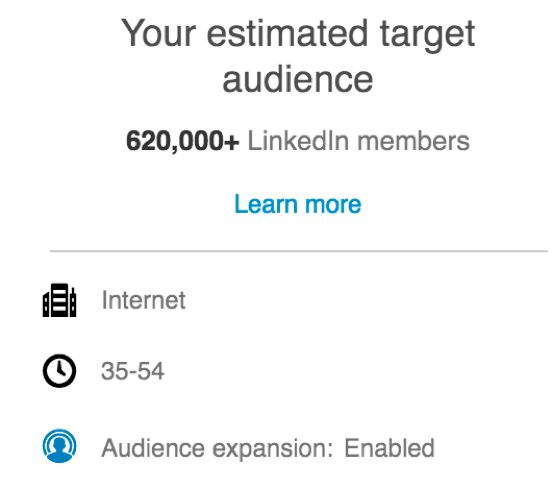The width and height of the screenshot is (552, 488).
Task: Select the Internet industry label
Action: click(x=143, y=300)
